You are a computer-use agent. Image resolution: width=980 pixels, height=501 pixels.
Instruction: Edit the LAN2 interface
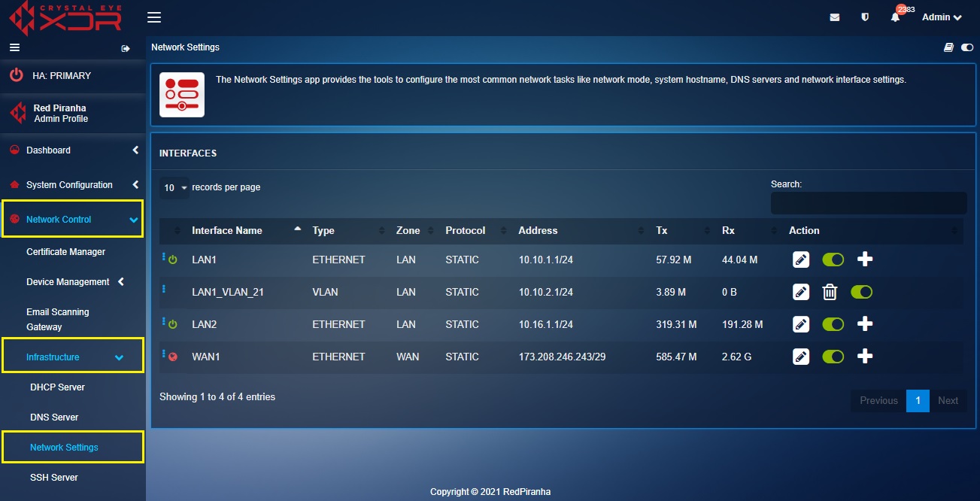click(x=801, y=324)
